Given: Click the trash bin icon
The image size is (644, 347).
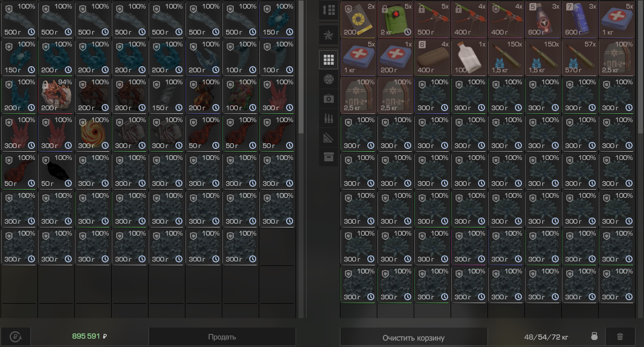Looking at the screenshot, I should [x=620, y=337].
